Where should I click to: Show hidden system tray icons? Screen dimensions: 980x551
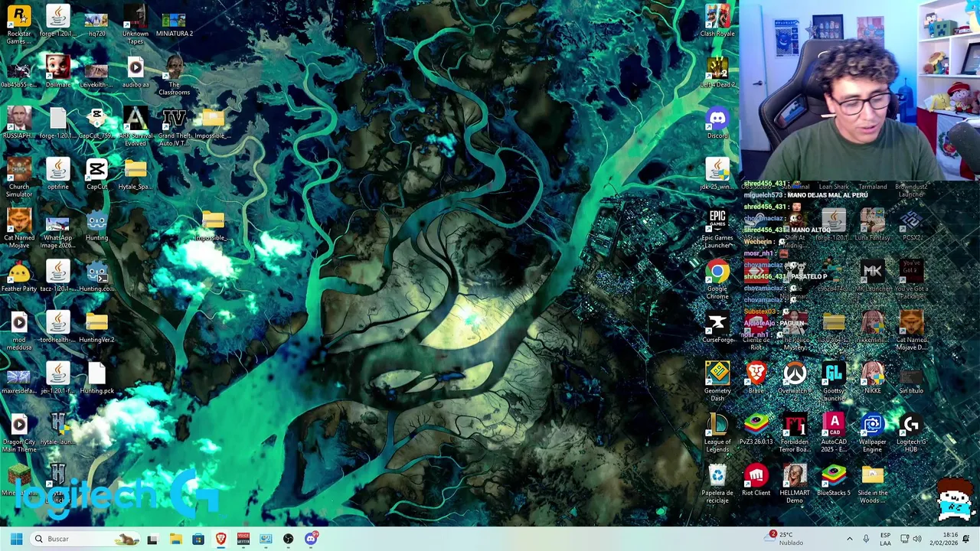point(849,539)
